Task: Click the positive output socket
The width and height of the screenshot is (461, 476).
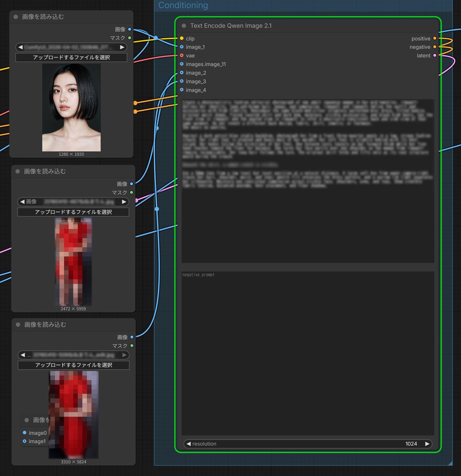Action: [435, 38]
